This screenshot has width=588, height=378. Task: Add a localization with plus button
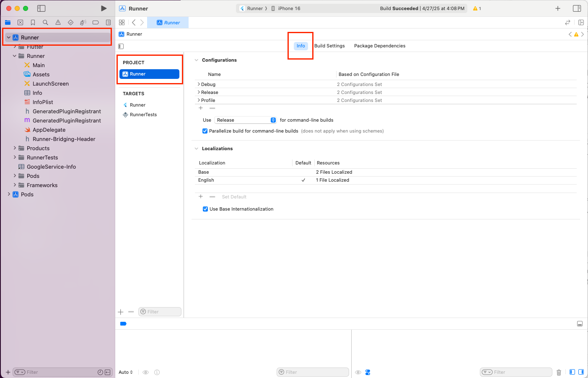click(201, 196)
